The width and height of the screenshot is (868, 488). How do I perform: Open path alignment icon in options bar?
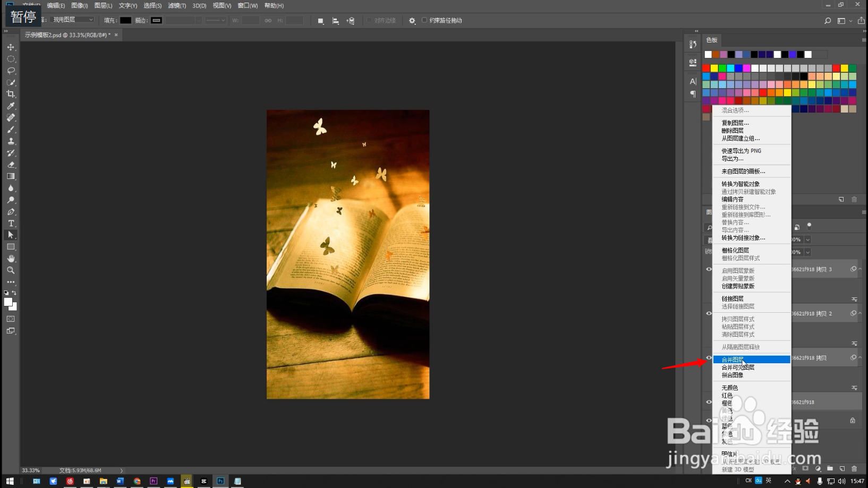tap(335, 21)
